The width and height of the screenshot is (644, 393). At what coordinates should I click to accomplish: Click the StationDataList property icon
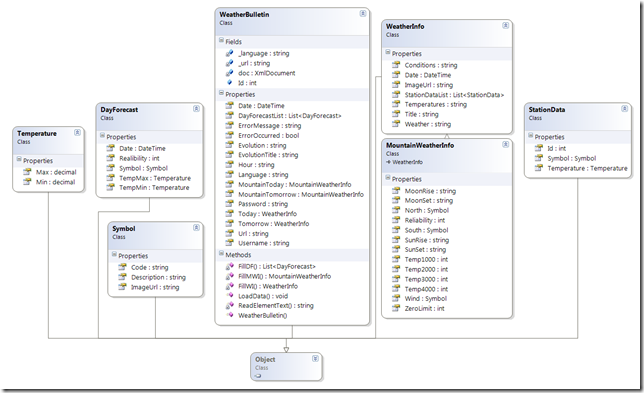(x=396, y=94)
